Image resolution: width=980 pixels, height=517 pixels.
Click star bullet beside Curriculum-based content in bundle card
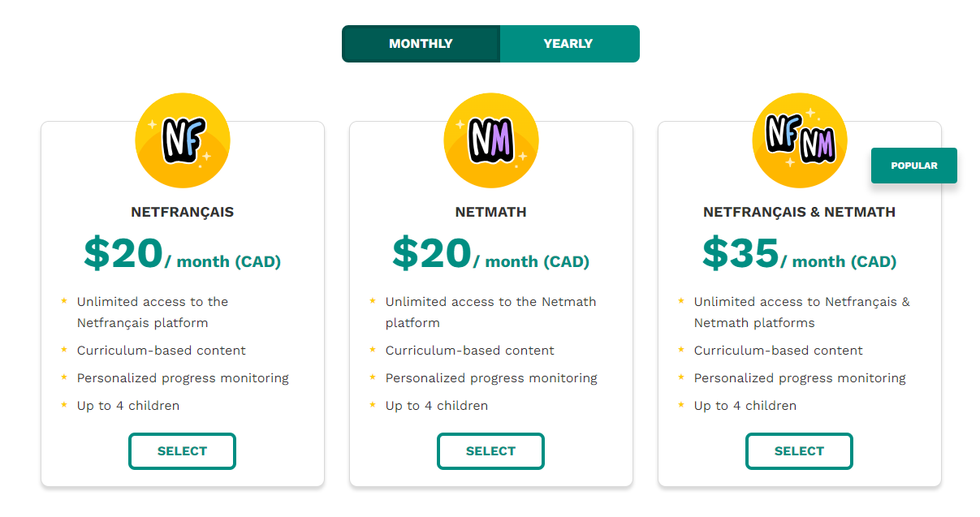pyautogui.click(x=681, y=349)
